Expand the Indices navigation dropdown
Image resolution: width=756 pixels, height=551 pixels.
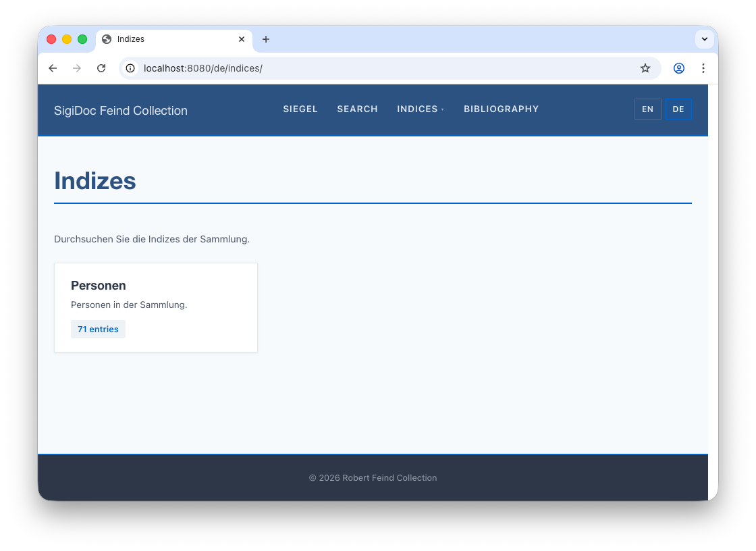pyautogui.click(x=420, y=109)
